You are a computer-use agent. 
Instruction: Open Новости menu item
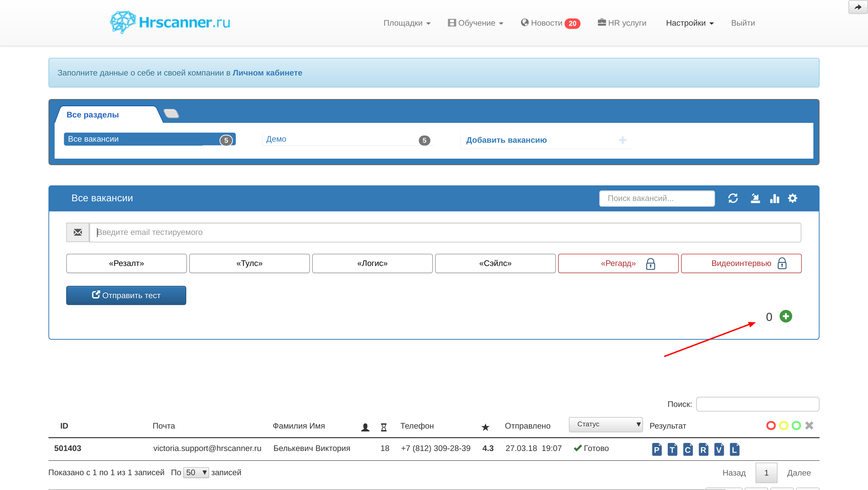[x=550, y=23]
